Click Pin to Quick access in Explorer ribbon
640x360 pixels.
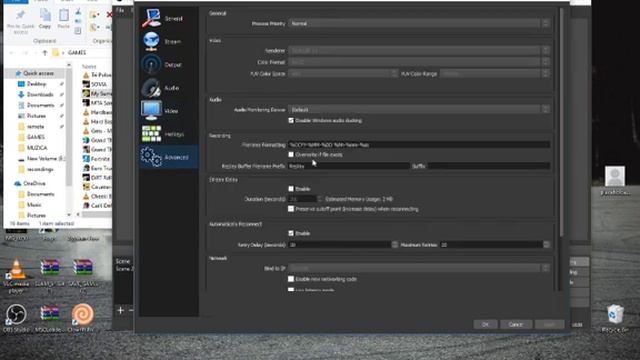(x=20, y=22)
